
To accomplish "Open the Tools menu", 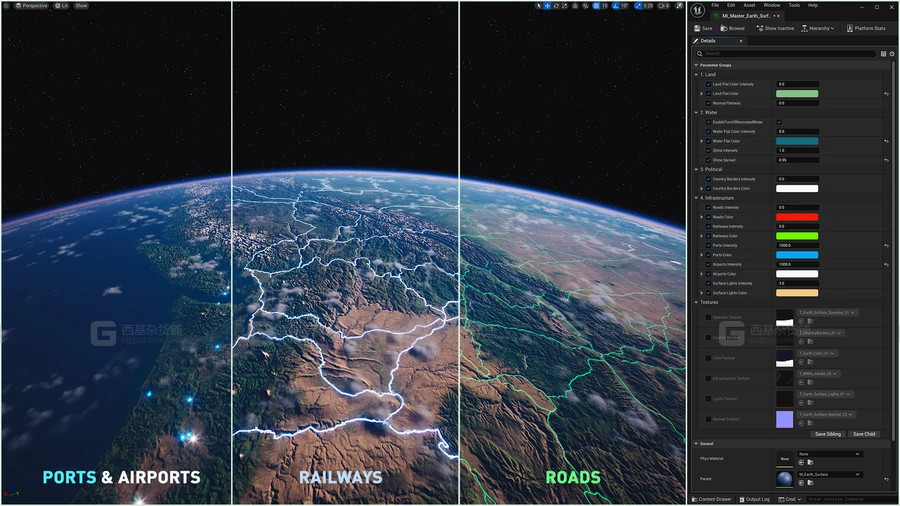I will click(793, 5).
